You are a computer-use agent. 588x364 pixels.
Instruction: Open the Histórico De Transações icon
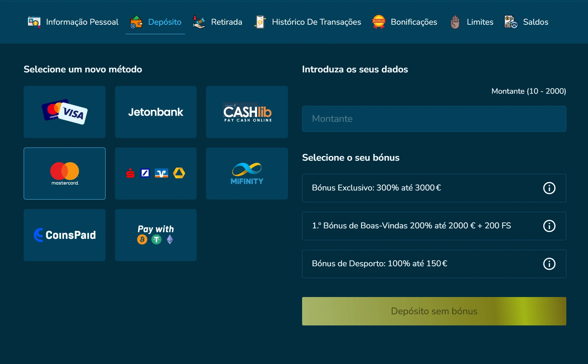pyautogui.click(x=260, y=22)
